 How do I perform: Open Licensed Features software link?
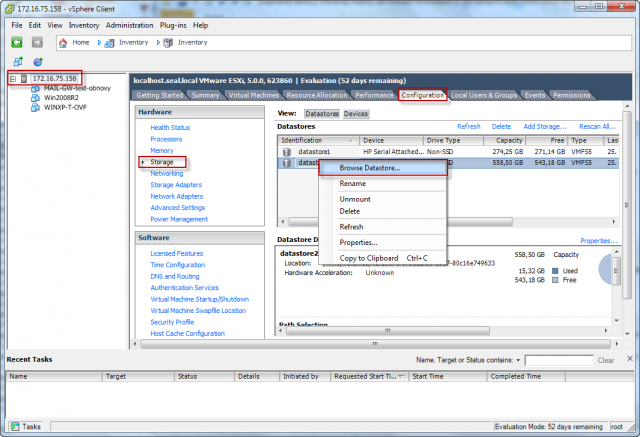point(176,253)
